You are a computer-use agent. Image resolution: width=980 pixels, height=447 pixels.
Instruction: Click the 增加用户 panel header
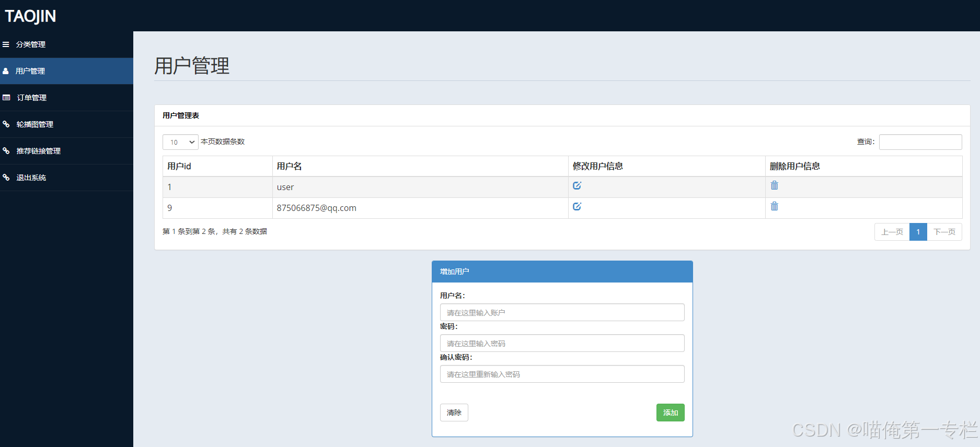(x=562, y=272)
